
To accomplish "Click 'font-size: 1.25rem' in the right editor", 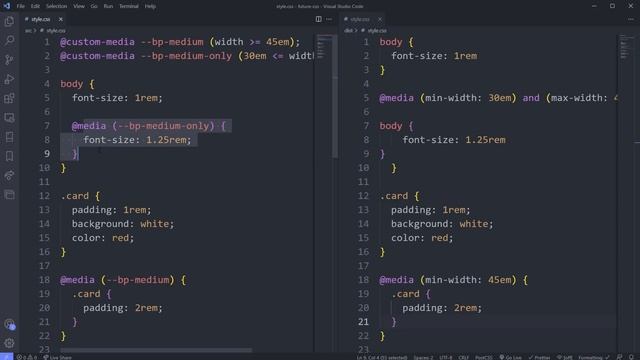I will point(454,140).
